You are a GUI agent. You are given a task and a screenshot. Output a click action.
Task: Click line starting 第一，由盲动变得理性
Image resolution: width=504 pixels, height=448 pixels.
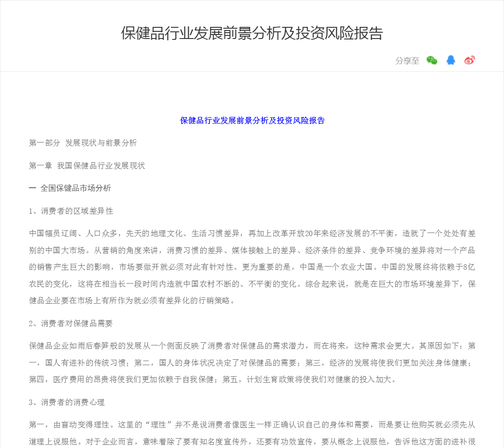point(252,425)
